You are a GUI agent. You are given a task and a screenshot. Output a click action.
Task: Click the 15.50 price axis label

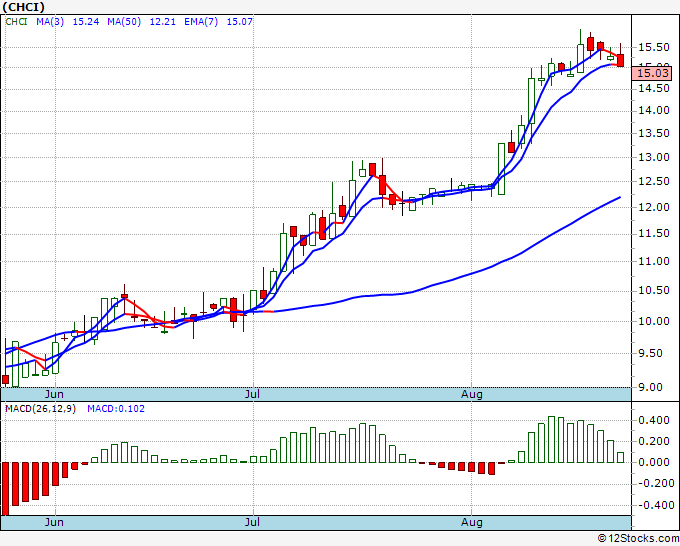click(x=654, y=47)
